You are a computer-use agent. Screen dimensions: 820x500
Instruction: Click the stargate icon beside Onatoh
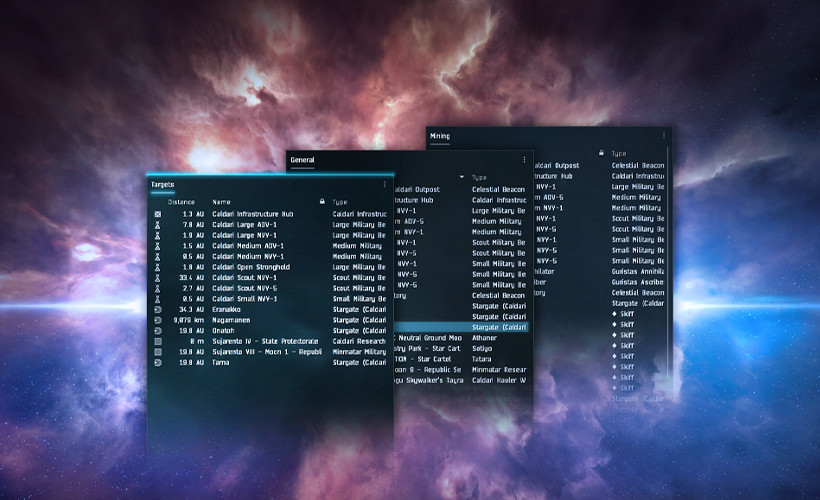[x=158, y=331]
